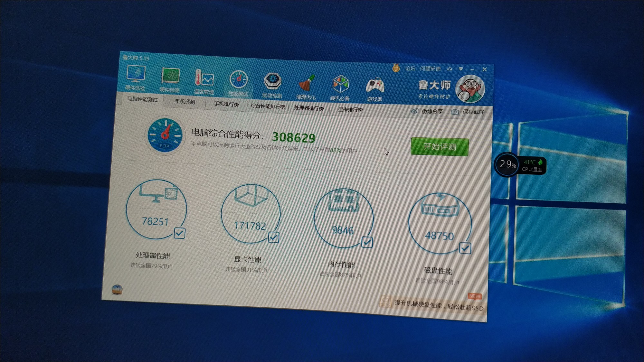Open the 硬件检测 hardware detection icon
The image size is (644, 362).
[170, 80]
